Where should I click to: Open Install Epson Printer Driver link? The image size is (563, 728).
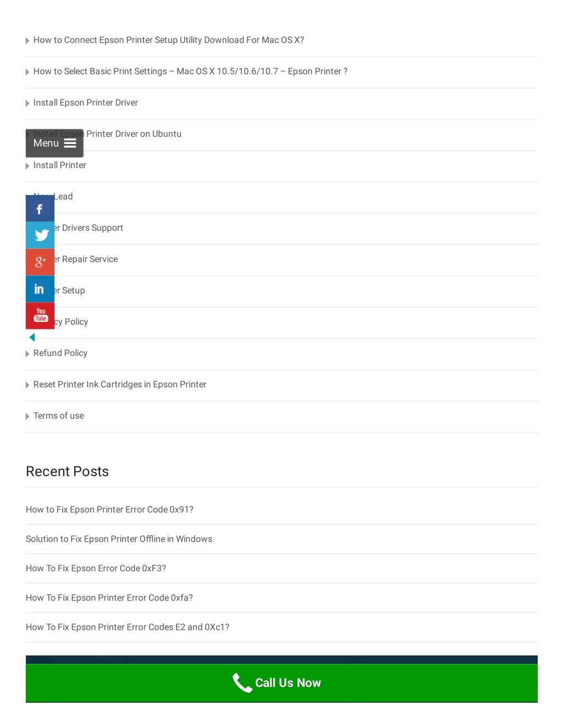click(86, 103)
